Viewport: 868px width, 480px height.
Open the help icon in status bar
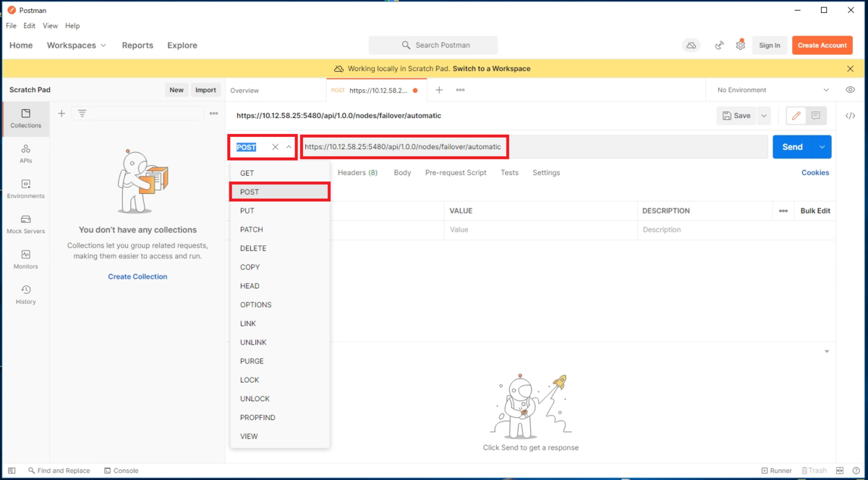[x=856, y=471]
